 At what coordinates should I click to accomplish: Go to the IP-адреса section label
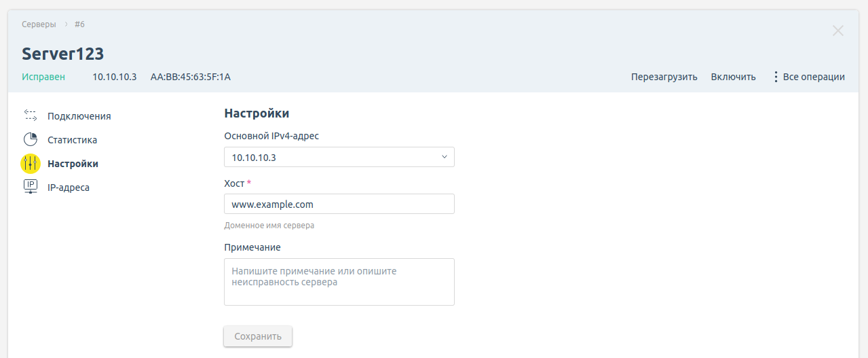pyautogui.click(x=68, y=187)
